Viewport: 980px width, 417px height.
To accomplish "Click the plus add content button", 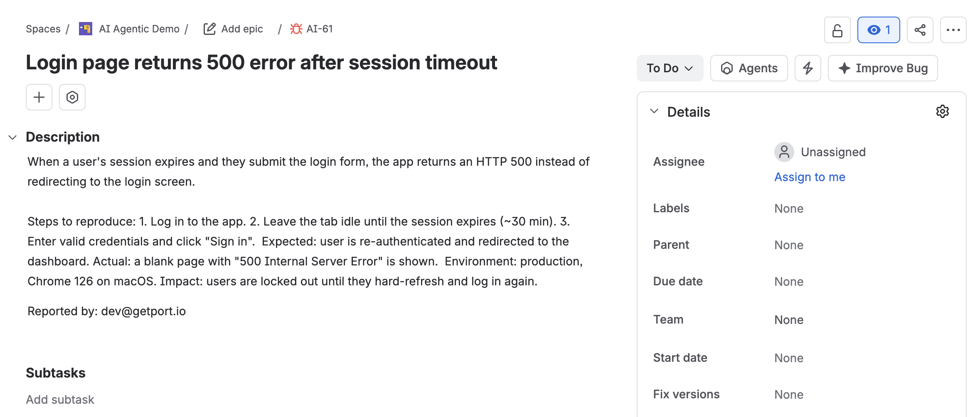I will pyautogui.click(x=39, y=97).
